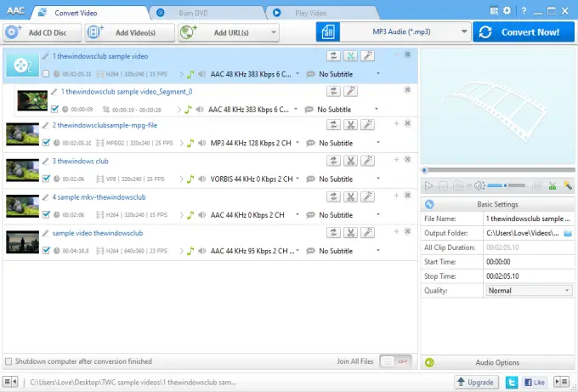Open audio track dropdown VORBIS 44 KHz

pos(297,179)
